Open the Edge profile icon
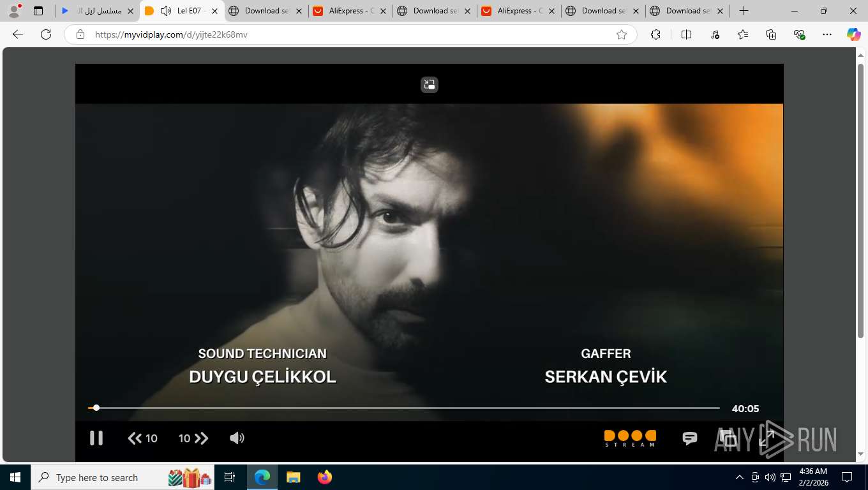This screenshot has height=490, width=868. (x=14, y=11)
